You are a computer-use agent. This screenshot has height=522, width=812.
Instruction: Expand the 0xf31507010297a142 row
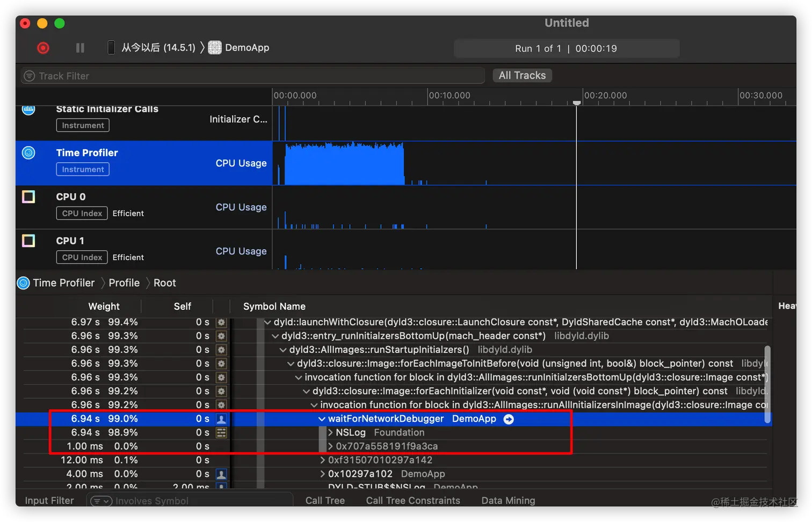pos(322,460)
